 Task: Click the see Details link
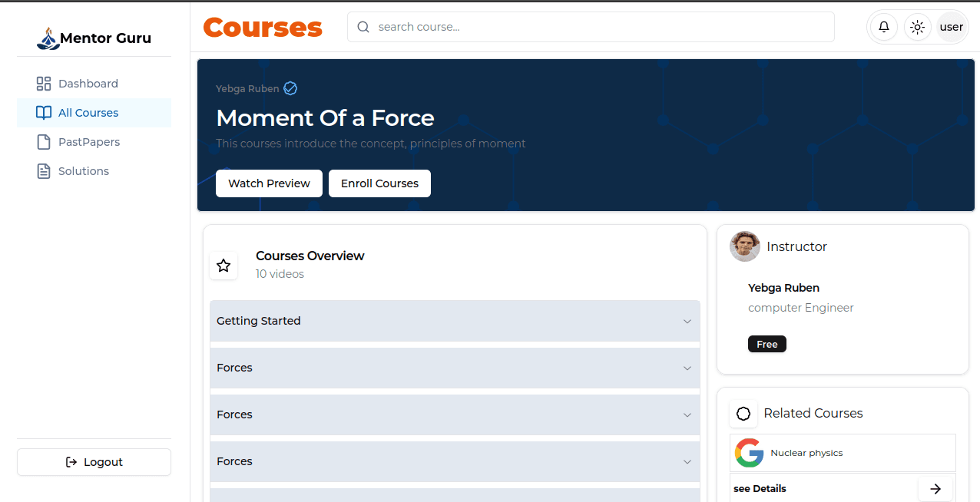760,489
